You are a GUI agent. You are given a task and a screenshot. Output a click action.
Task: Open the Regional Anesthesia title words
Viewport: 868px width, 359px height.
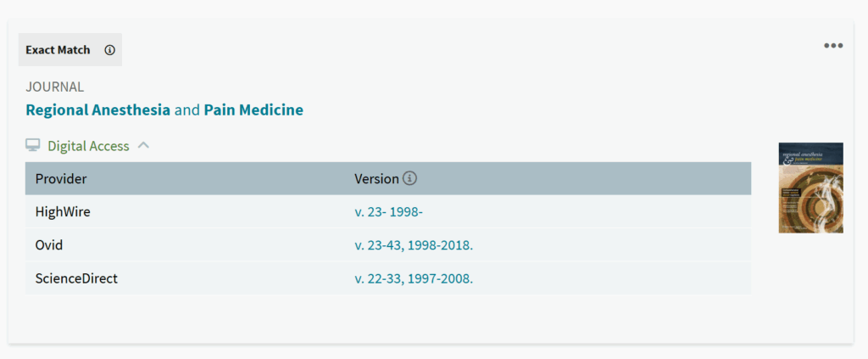tap(98, 110)
